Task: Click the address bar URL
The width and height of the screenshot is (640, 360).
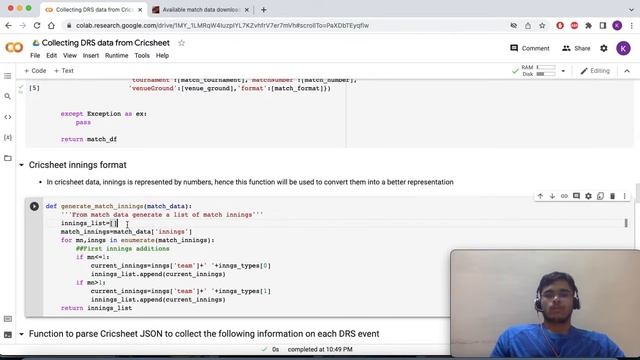Action: coord(222,25)
